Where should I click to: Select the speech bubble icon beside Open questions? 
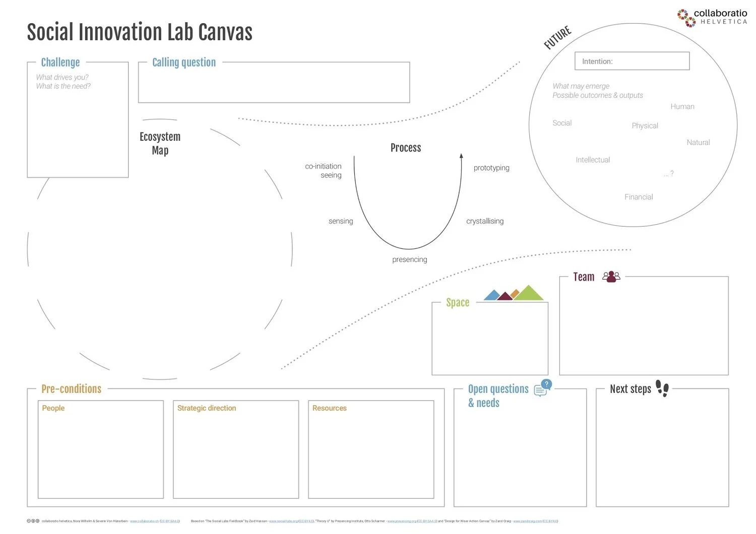539,389
